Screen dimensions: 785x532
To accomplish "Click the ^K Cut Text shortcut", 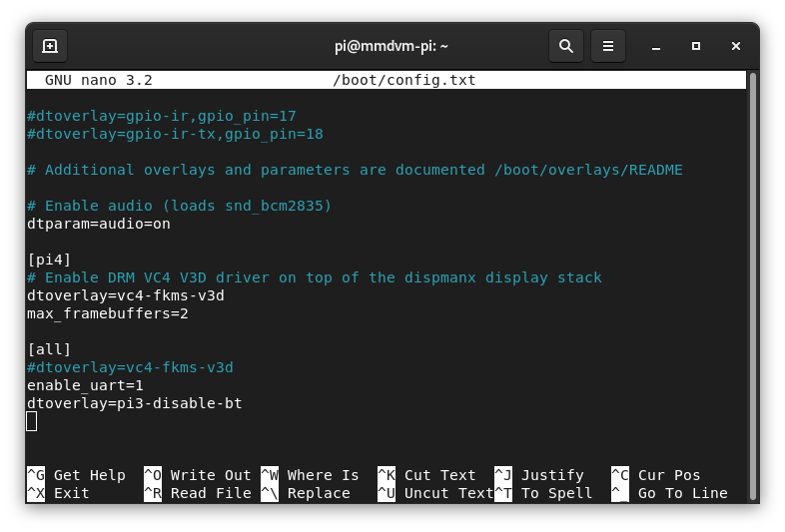I will tap(426, 475).
